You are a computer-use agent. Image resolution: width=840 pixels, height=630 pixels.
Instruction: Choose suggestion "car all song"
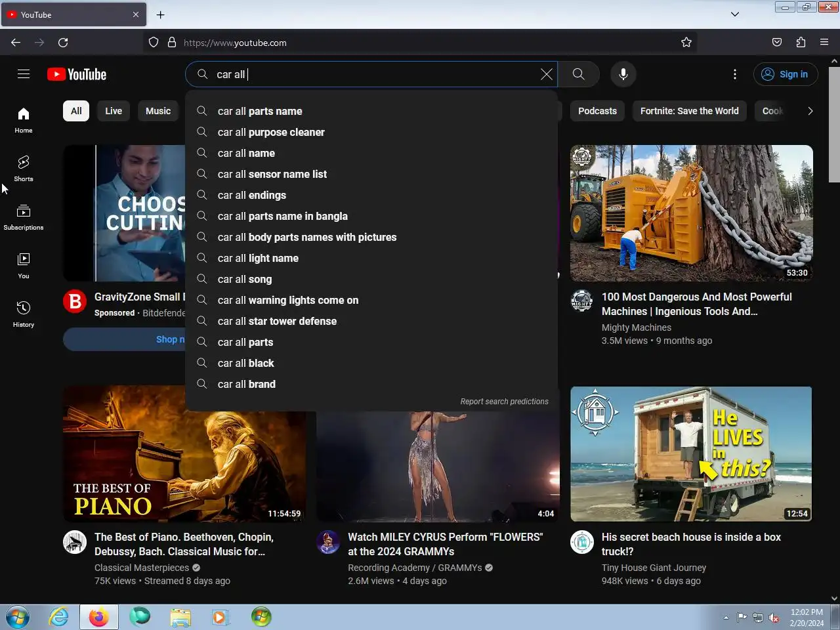coord(371,279)
